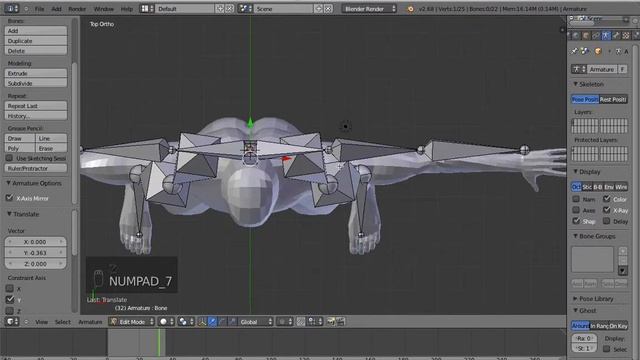The height and width of the screenshot is (360, 640).
Task: Open the Bone properties tab icon
Action: coord(616,36)
